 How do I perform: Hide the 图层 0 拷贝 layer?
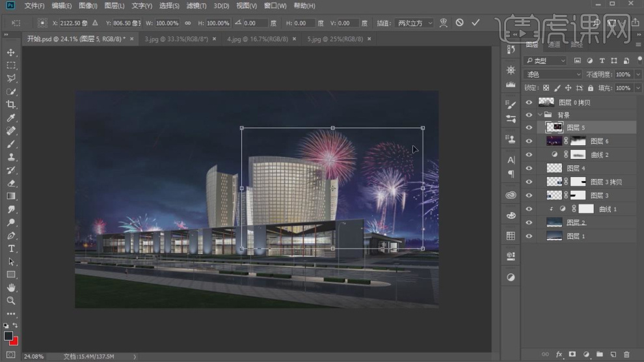(529, 102)
